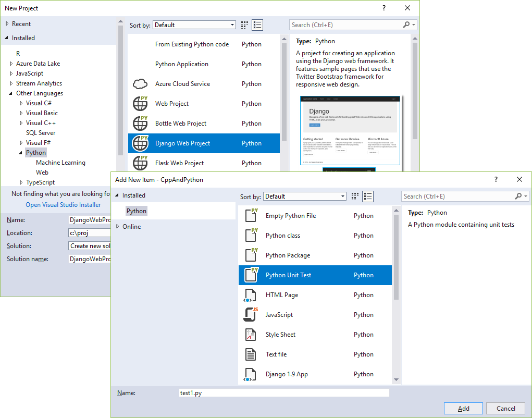This screenshot has height=418, width=532.
Task: Switch to small icons view in New Project
Action: click(244, 24)
